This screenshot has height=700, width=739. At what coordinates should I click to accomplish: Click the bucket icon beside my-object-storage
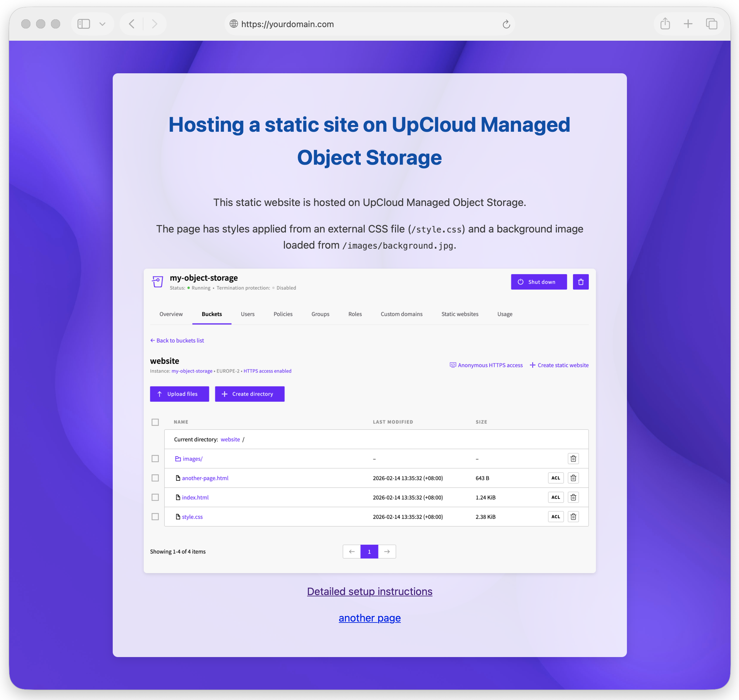tap(158, 282)
